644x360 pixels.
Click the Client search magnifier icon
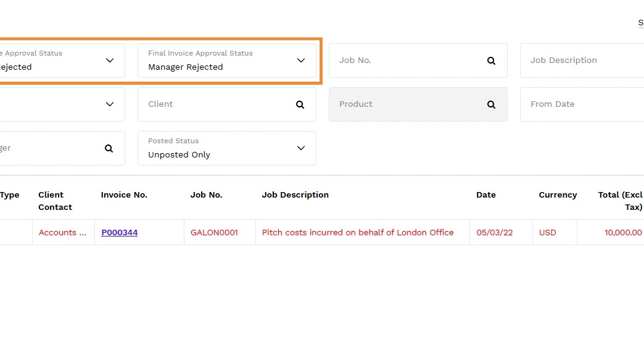pyautogui.click(x=300, y=104)
